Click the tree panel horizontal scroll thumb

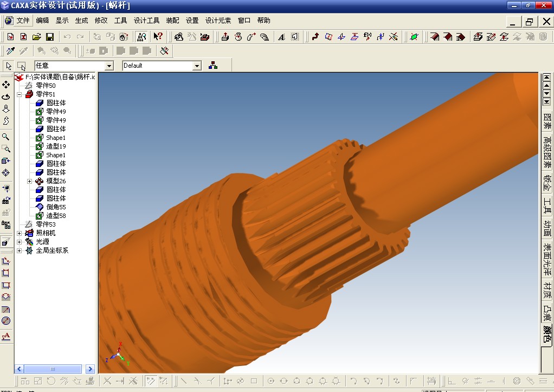coord(53,369)
